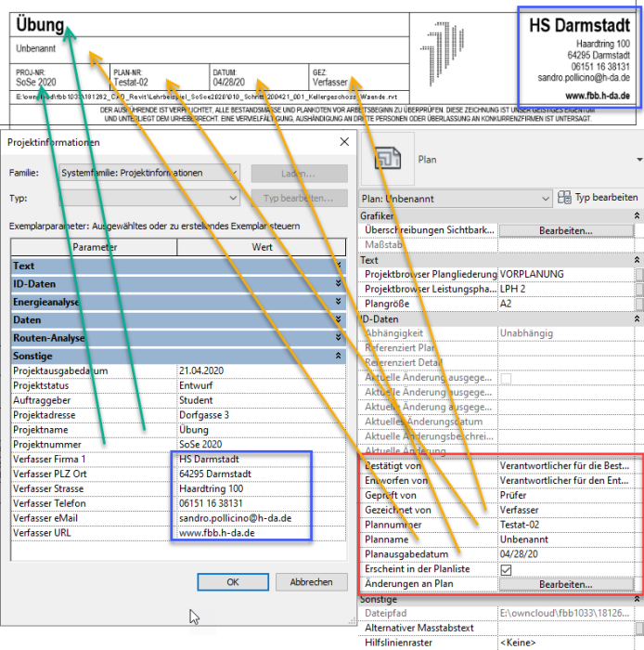
Task: Toggle the Erscheint in der Planliste checkbox
Action: click(x=507, y=569)
